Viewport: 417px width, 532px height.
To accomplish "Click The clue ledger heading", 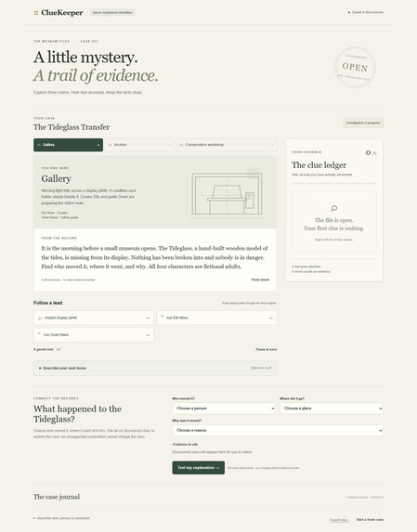I will (319, 165).
